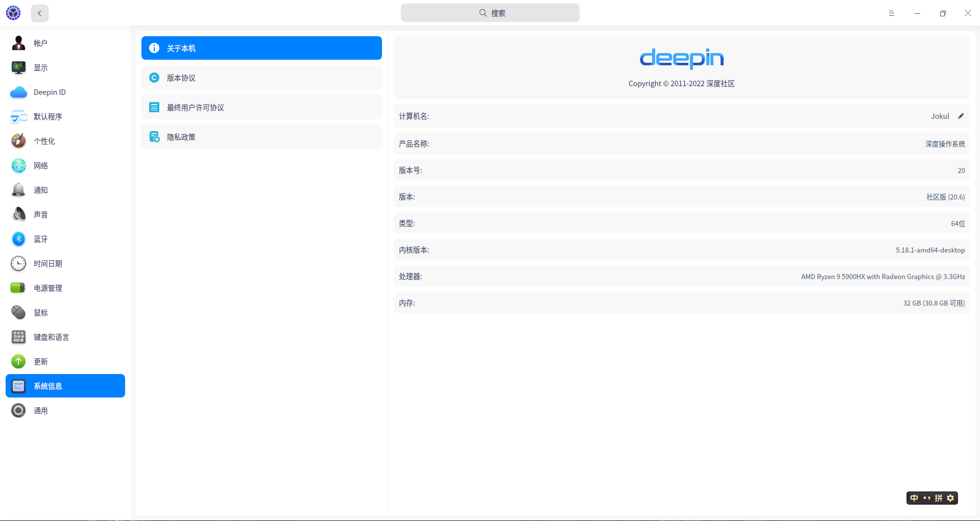Select 系统信息 system information in sidebar
The image size is (980, 521).
65,386
